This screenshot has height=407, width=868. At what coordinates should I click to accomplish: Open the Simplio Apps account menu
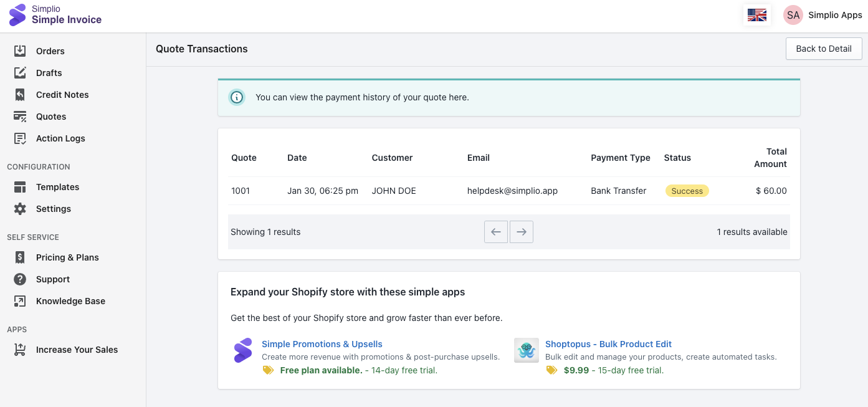pos(823,15)
